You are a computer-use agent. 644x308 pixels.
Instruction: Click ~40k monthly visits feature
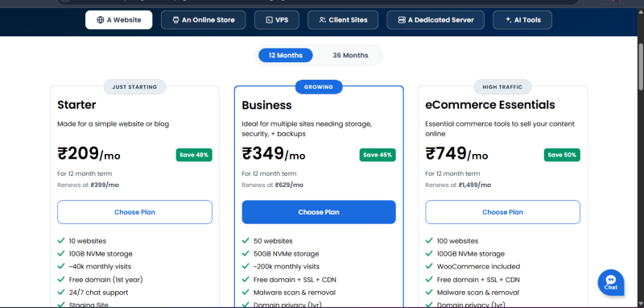(100, 266)
